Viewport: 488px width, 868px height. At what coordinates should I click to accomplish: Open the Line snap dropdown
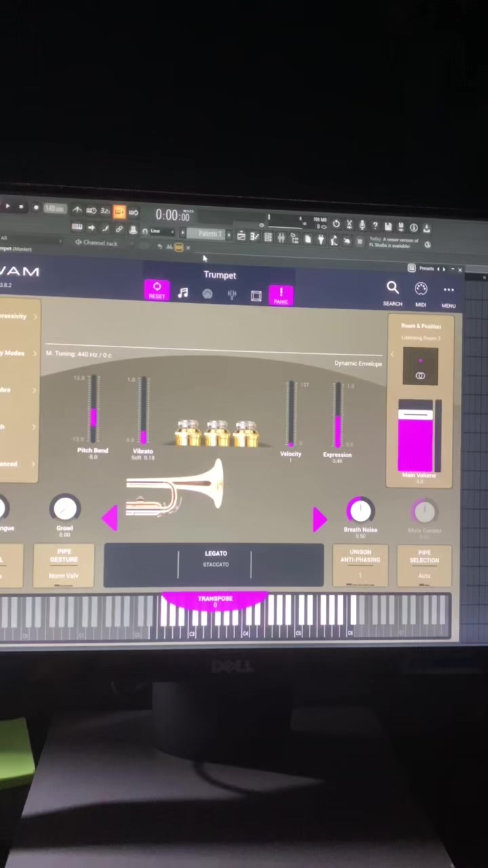[161, 231]
